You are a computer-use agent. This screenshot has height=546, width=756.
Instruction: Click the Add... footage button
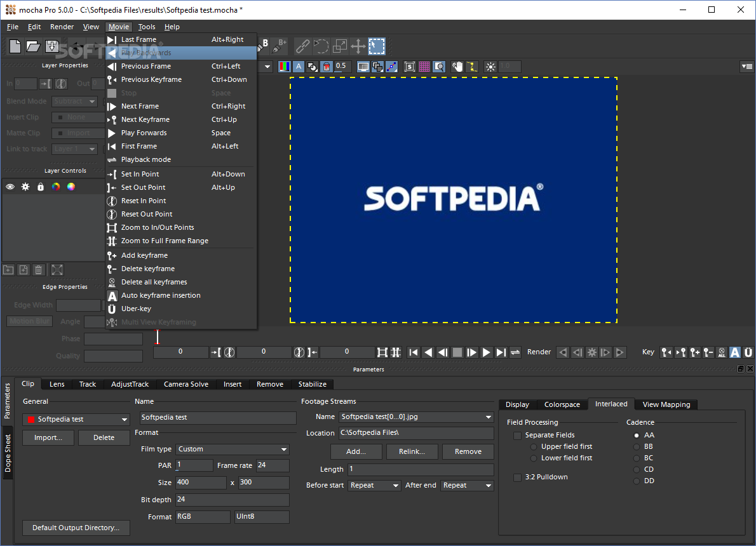tap(356, 451)
